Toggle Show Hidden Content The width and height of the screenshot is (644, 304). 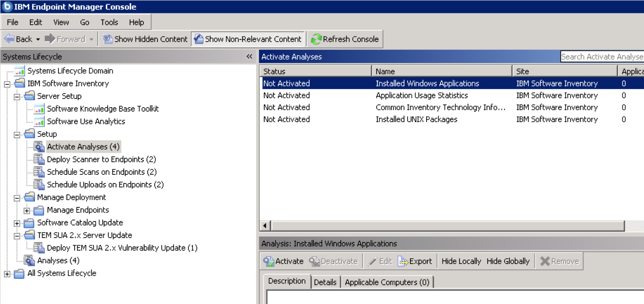pos(145,39)
